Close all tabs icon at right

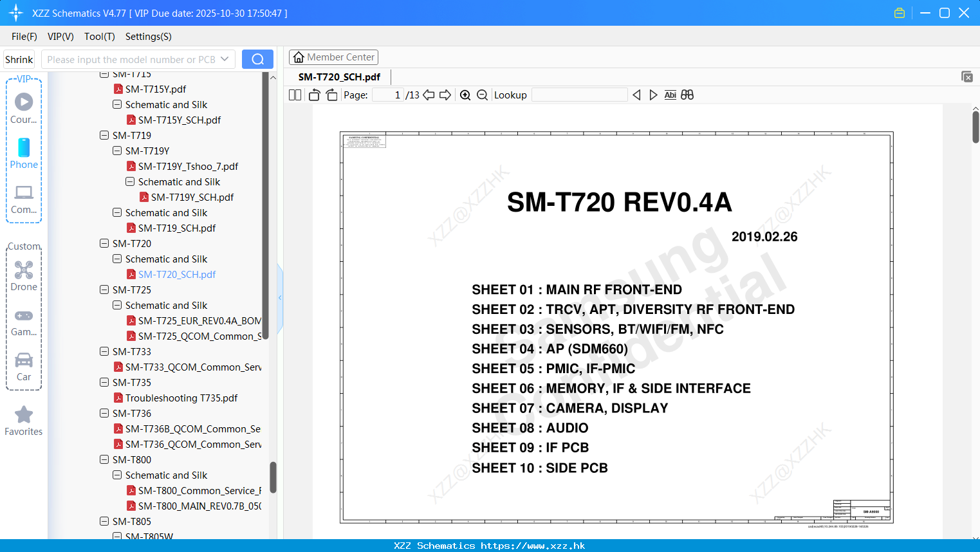(967, 77)
